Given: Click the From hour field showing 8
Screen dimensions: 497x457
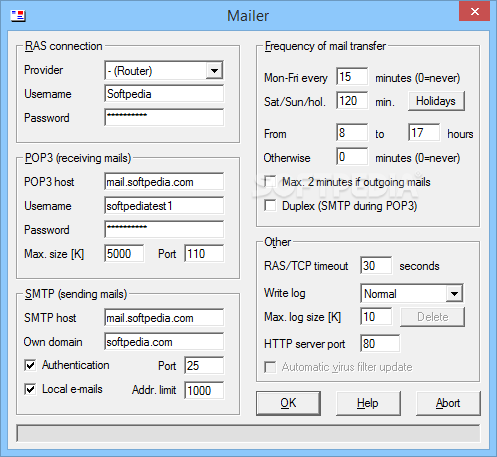Looking at the screenshot, I should [x=352, y=133].
